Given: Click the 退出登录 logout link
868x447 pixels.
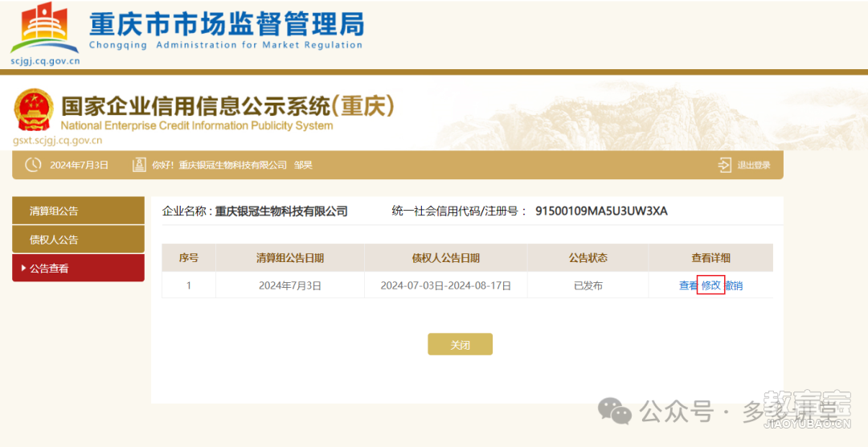Looking at the screenshot, I should [753, 165].
